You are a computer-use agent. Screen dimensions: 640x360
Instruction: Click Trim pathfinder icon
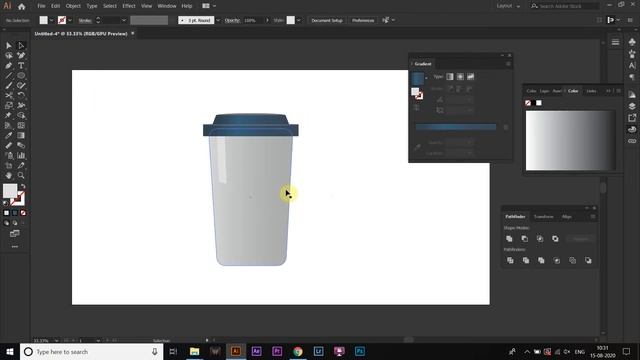[526, 260]
